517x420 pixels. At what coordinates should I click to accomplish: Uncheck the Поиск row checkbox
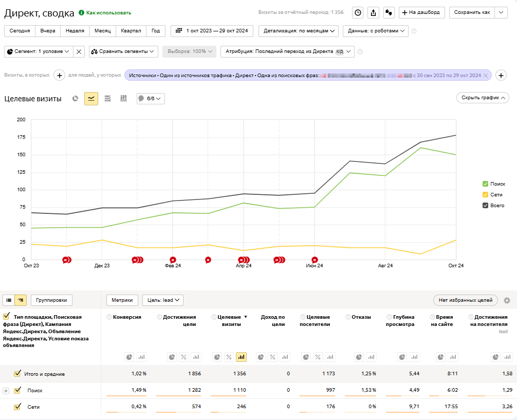[18, 391]
